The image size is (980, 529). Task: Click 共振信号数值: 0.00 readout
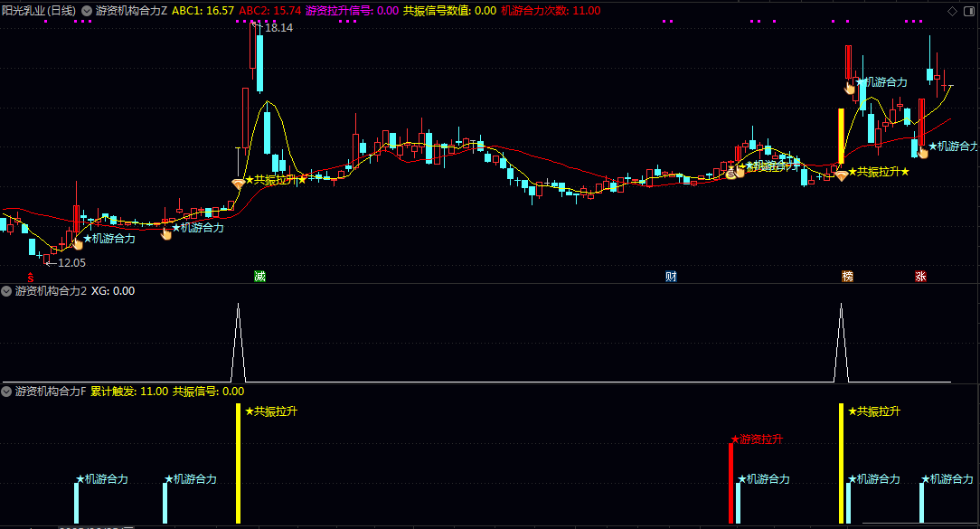(450, 11)
